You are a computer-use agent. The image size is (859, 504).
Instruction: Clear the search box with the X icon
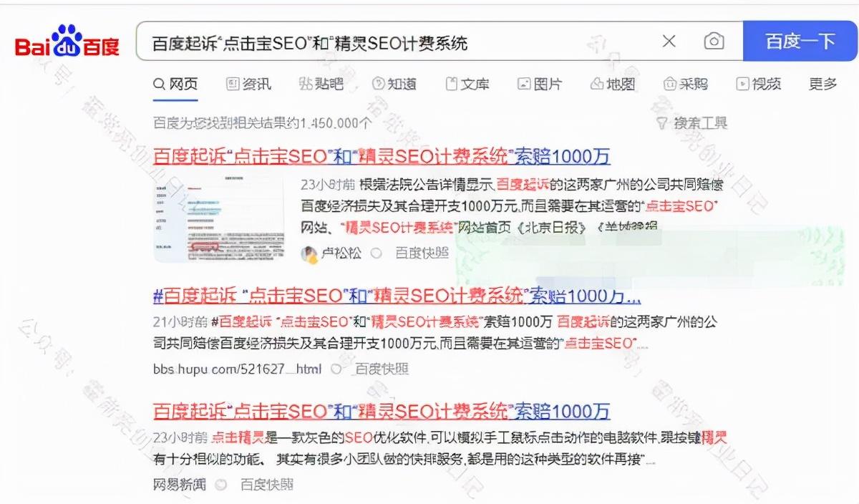(x=669, y=42)
